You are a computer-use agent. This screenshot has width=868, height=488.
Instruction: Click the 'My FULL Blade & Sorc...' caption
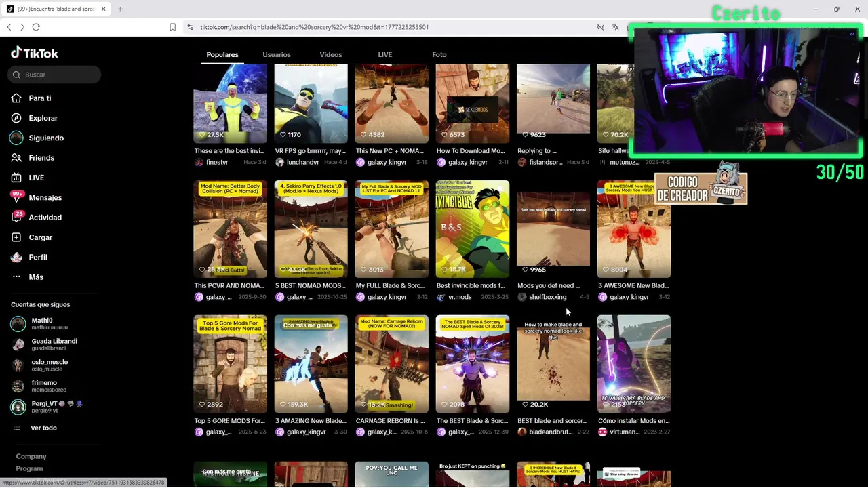tap(392, 286)
